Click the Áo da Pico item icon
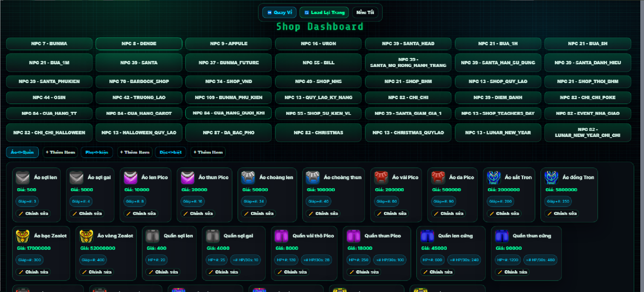This screenshot has height=292, width=644. [x=438, y=177]
